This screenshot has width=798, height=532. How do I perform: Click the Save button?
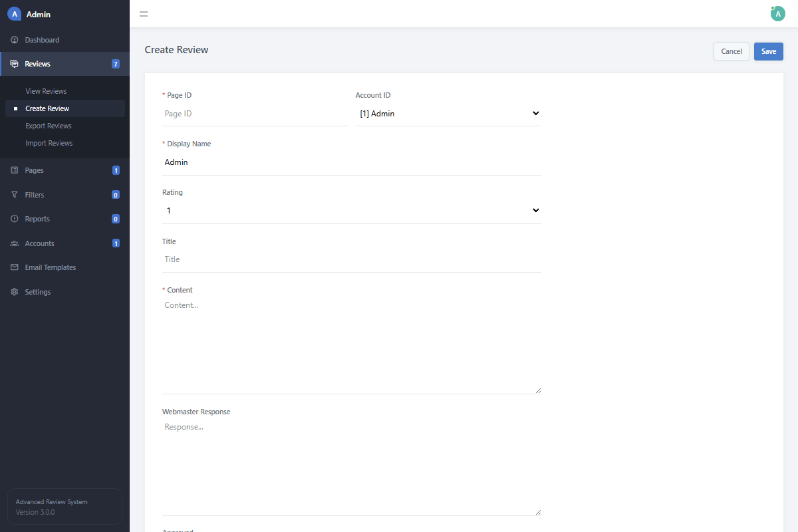click(x=768, y=51)
